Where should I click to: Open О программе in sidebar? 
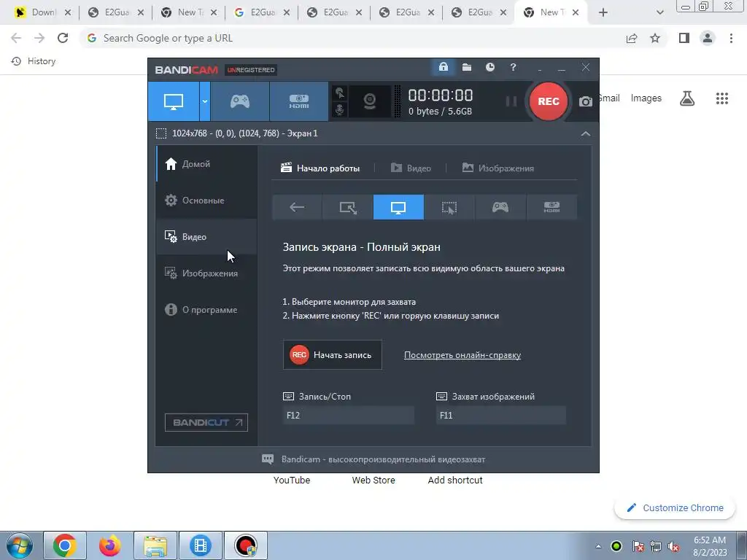[206, 309]
